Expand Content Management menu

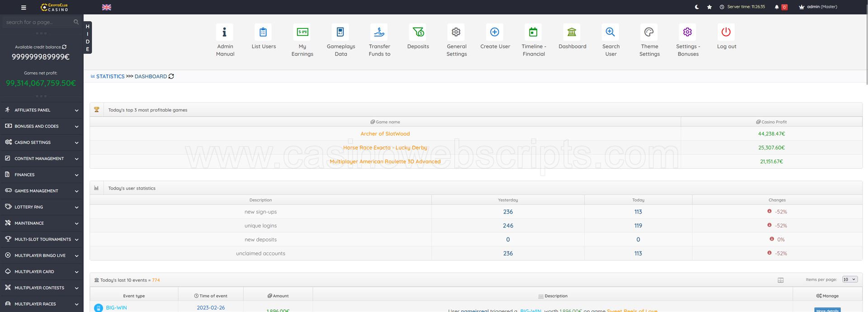click(x=42, y=158)
